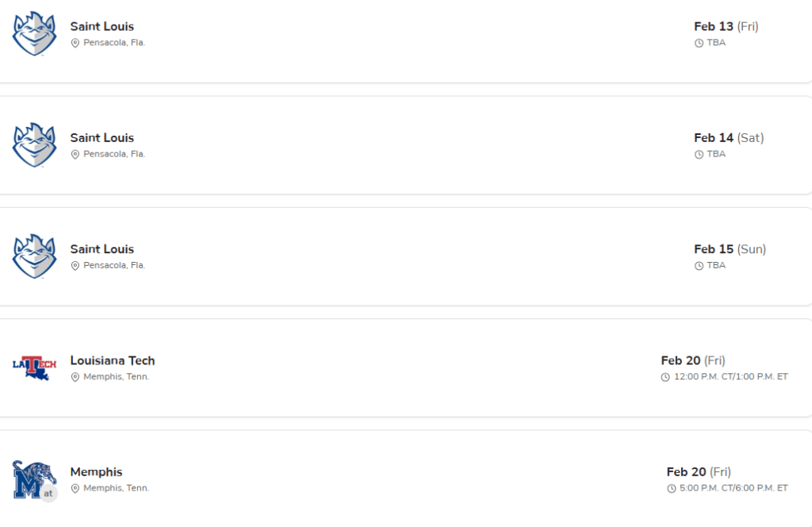This screenshot has width=812, height=527.
Task: Click the 12:00 P.M. CT/1:00 P.M. ET game time
Action: pyautogui.click(x=730, y=377)
